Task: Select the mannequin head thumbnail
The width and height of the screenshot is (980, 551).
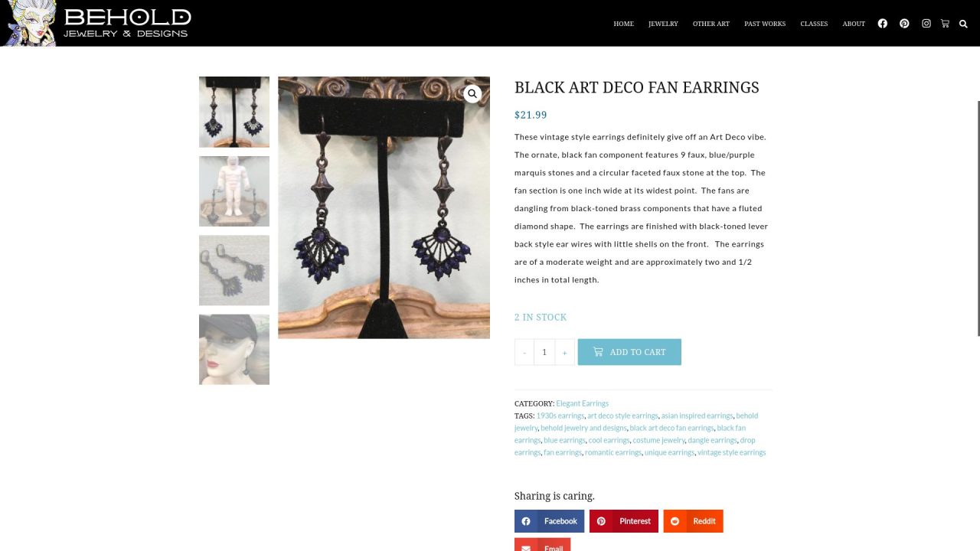Action: (x=234, y=350)
